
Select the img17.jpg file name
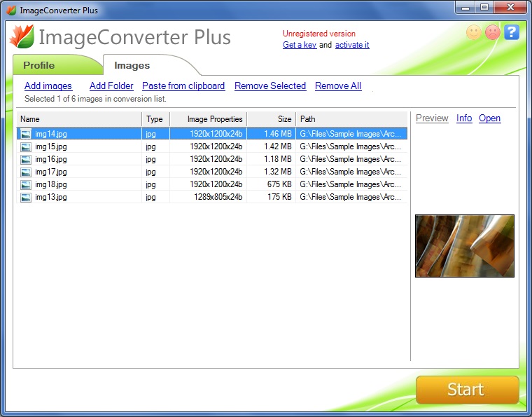51,172
